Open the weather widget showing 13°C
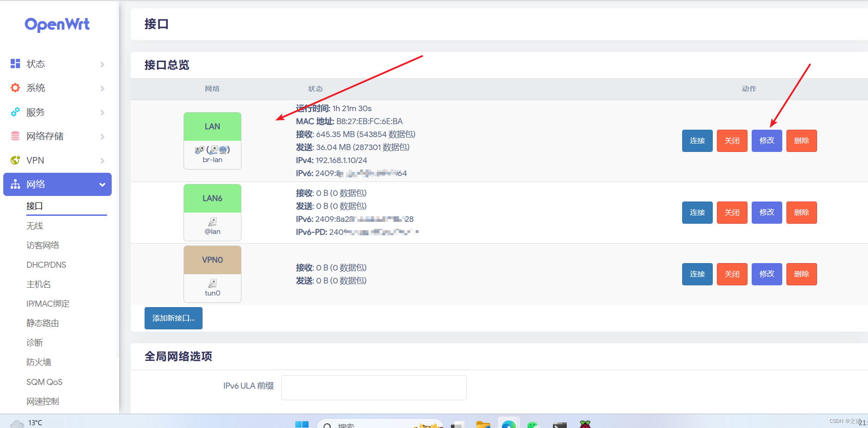Screen dimensions: 868x428 click(26, 423)
